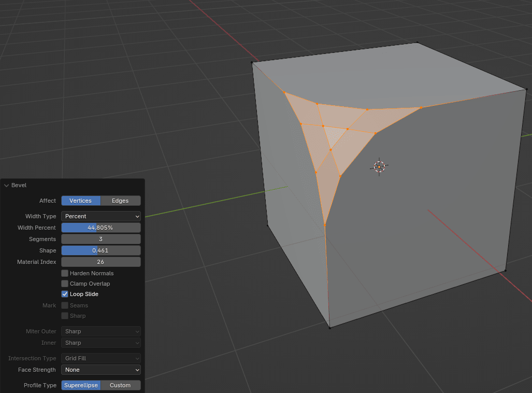532x393 pixels.
Task: Open the Intersection Type dropdown
Action: pyautogui.click(x=101, y=358)
